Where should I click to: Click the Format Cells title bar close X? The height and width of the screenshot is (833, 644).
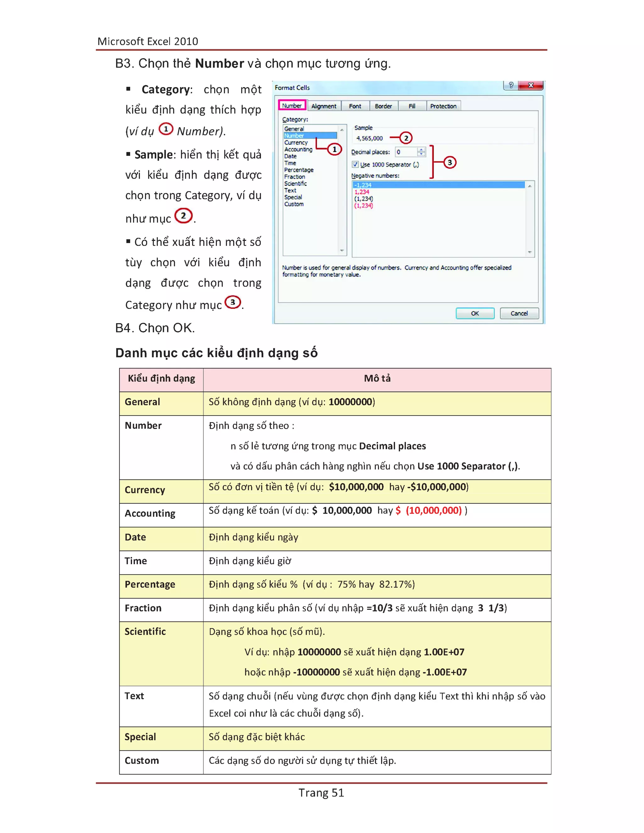(x=531, y=85)
